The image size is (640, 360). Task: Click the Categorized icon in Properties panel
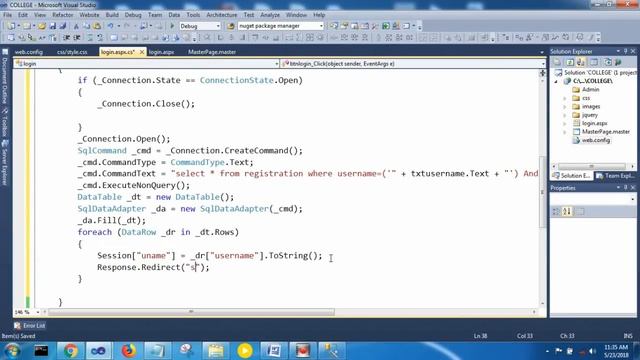pos(556,211)
